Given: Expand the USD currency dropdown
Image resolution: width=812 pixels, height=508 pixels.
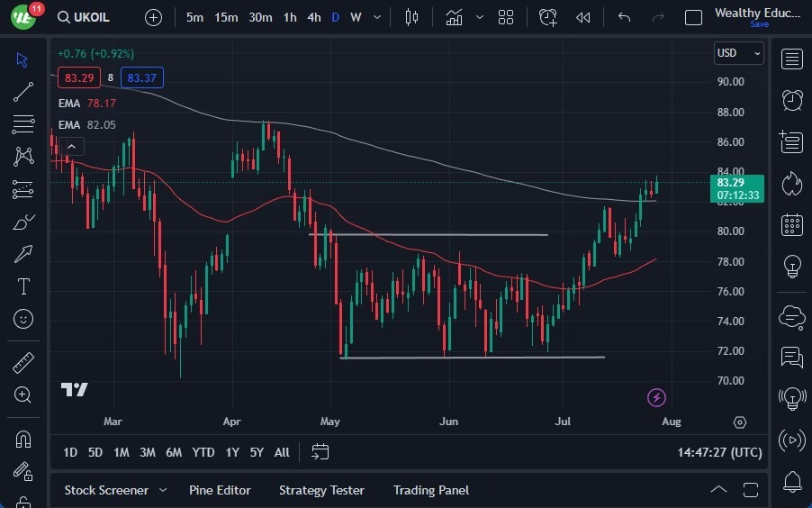Looking at the screenshot, I should (x=738, y=53).
